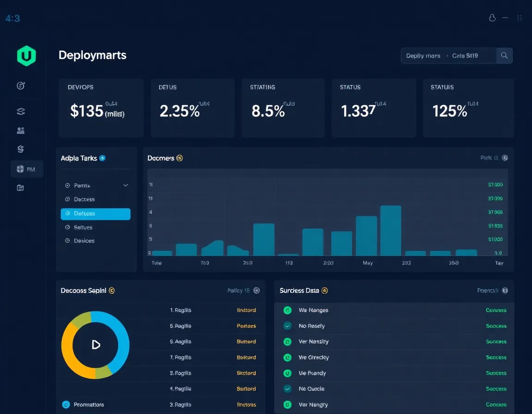This screenshot has height=414, width=532.
Task: Open the clipboard sidebar icon
Action: (x=20, y=188)
